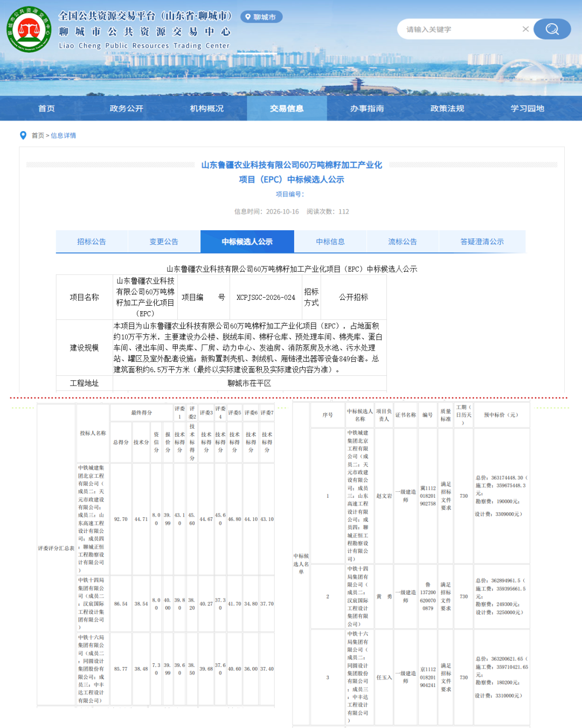Click total score 85.77 cell
The width and height of the screenshot is (582, 728).
[x=121, y=669]
